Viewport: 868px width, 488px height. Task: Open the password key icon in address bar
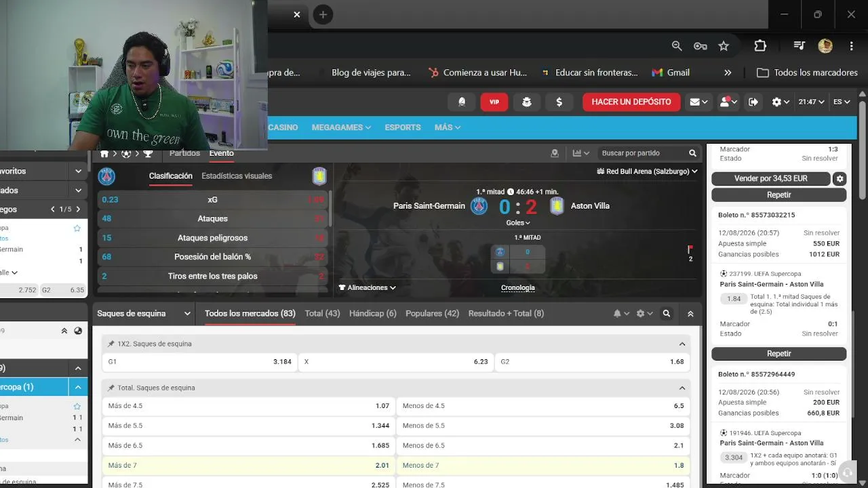(701, 45)
